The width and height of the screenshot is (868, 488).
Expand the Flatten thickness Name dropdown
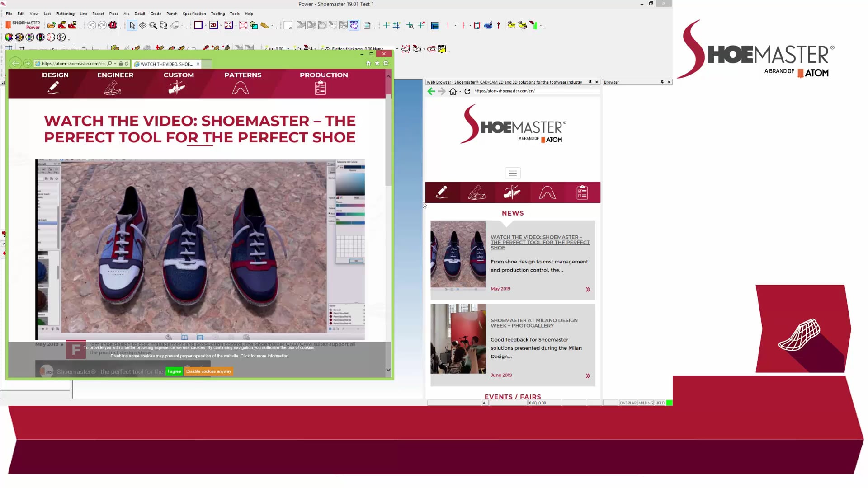397,49
